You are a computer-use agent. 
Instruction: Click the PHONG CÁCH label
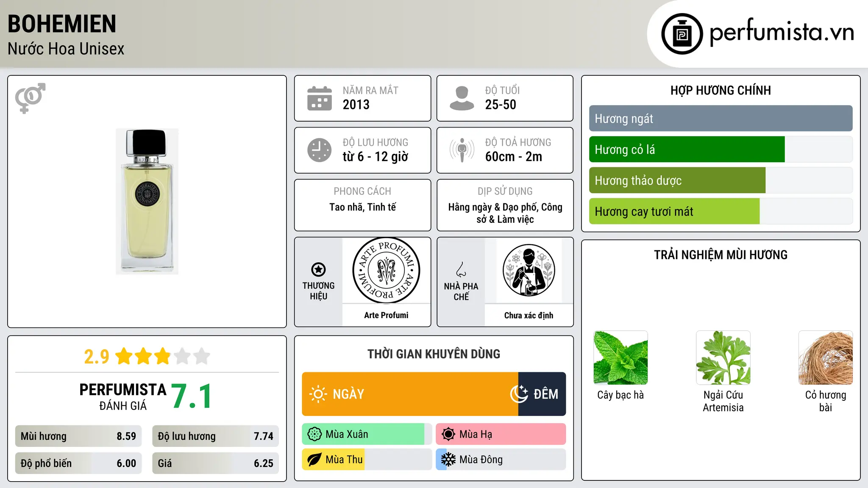pyautogui.click(x=362, y=191)
